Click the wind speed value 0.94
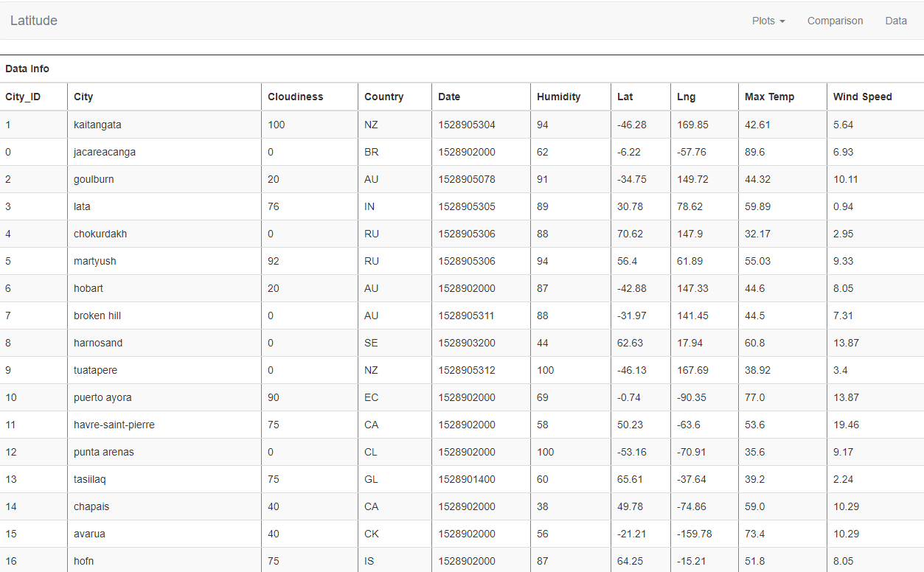Viewport: 924px width, 572px height. coord(843,206)
